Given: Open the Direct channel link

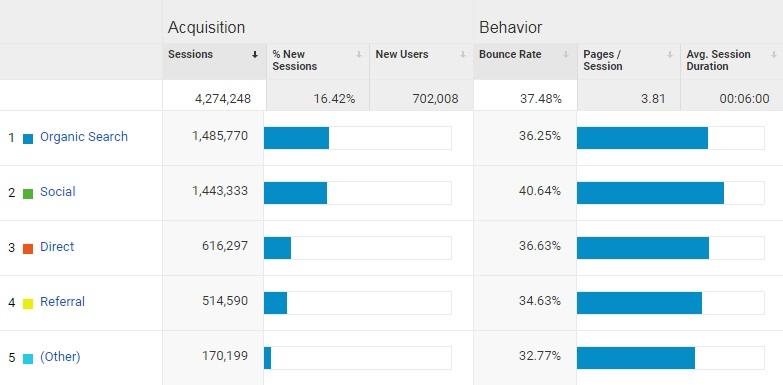Looking at the screenshot, I should pyautogui.click(x=57, y=247).
